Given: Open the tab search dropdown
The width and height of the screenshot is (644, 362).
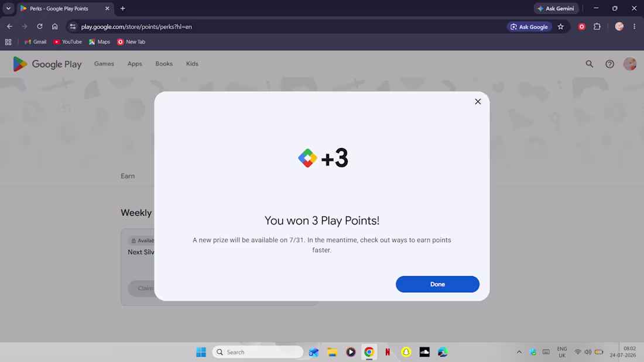Looking at the screenshot, I should click(8, 8).
